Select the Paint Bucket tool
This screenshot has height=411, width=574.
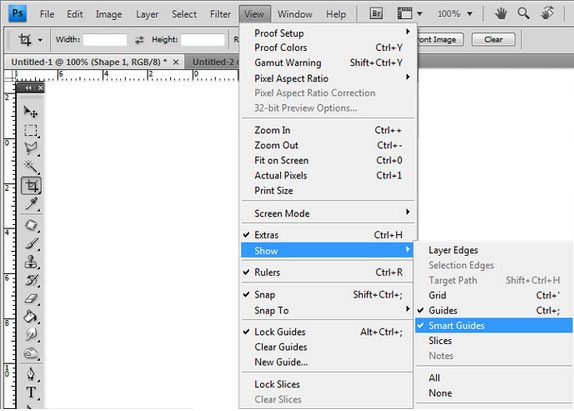(31, 317)
